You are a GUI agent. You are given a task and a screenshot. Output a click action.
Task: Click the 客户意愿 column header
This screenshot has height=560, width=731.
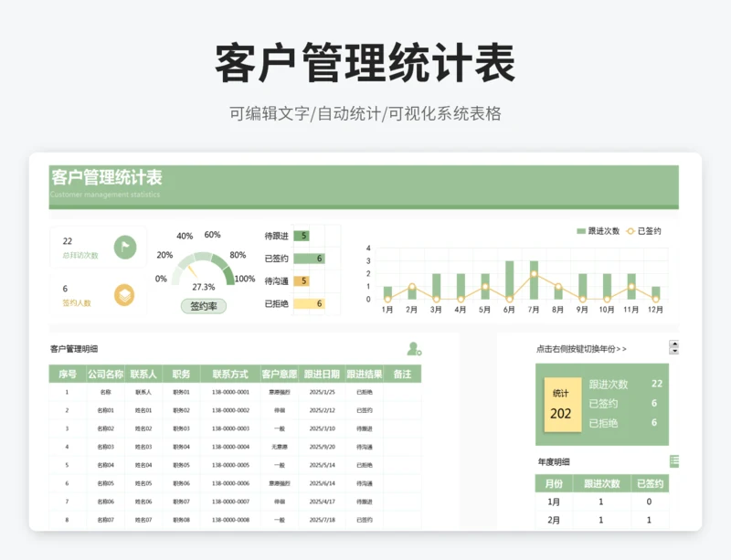tap(280, 374)
